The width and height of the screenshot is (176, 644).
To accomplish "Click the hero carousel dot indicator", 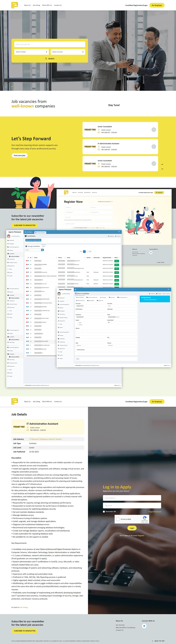I will point(12,87).
